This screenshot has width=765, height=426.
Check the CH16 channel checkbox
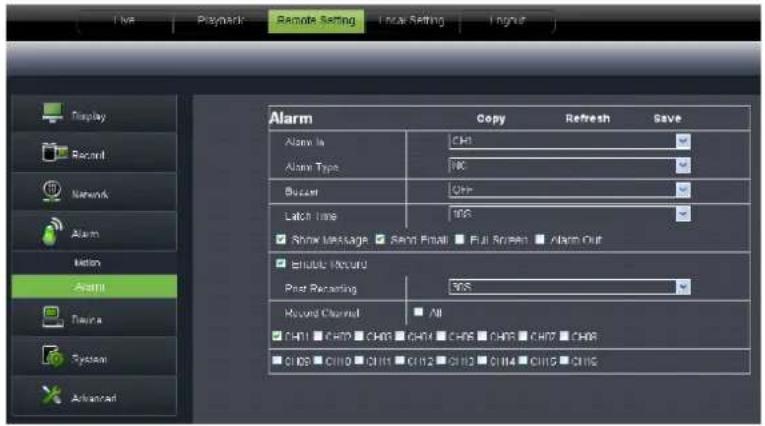click(564, 360)
